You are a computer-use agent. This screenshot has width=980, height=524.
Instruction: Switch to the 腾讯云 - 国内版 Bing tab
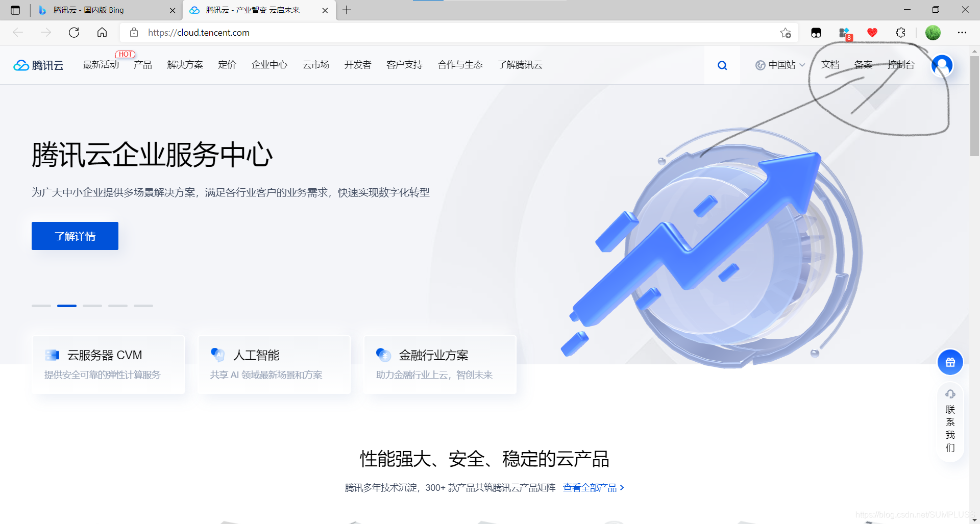click(x=87, y=10)
